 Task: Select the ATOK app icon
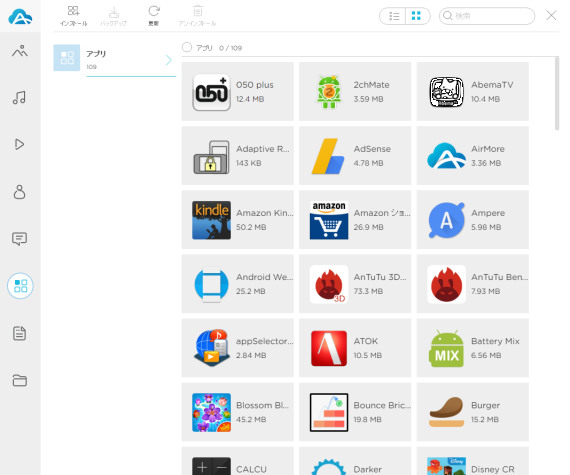[x=329, y=348]
